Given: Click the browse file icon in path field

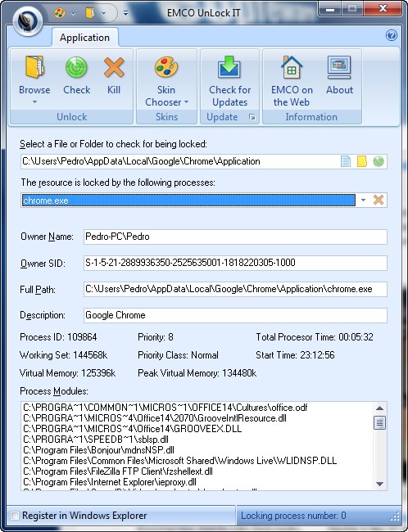Looking at the screenshot, I should pyautogui.click(x=346, y=161).
